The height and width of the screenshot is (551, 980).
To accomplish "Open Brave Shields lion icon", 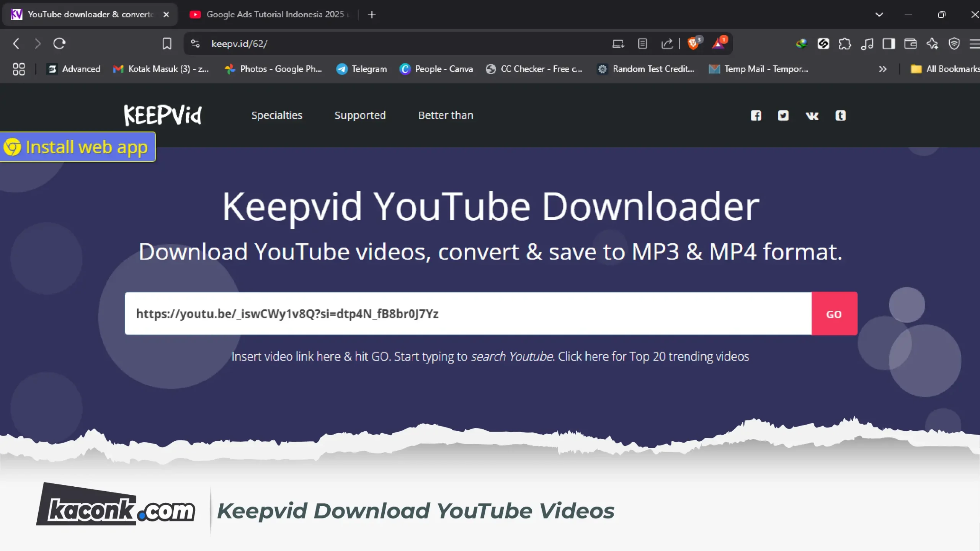I will tap(694, 43).
